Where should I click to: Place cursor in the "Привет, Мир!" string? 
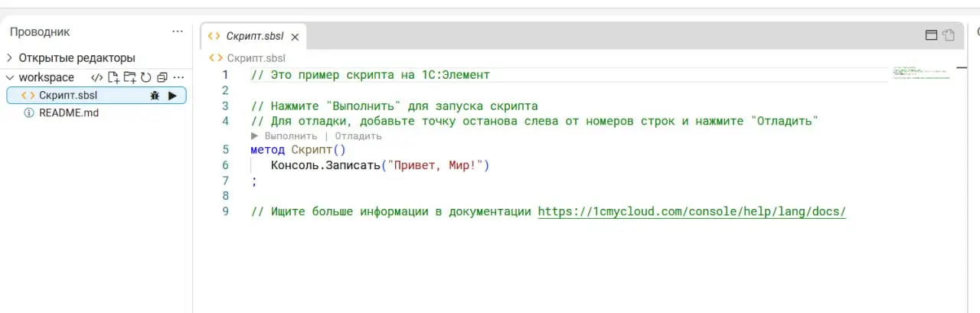(x=434, y=165)
